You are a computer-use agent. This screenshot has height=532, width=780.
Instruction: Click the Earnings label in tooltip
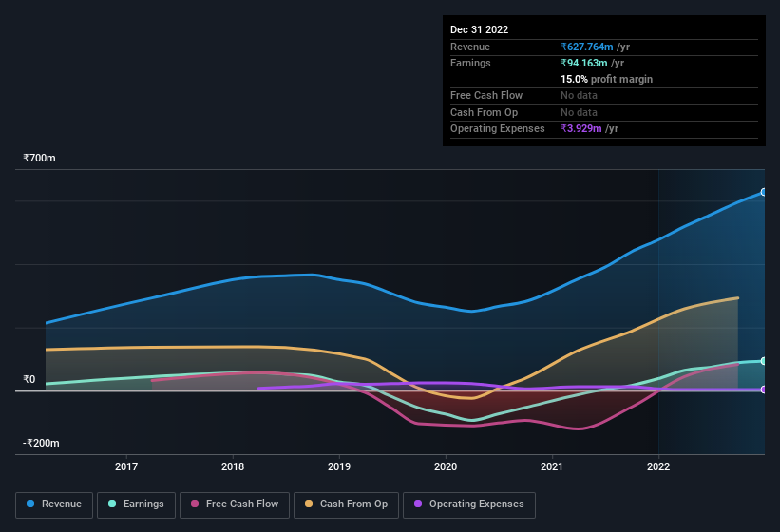pyautogui.click(x=470, y=63)
